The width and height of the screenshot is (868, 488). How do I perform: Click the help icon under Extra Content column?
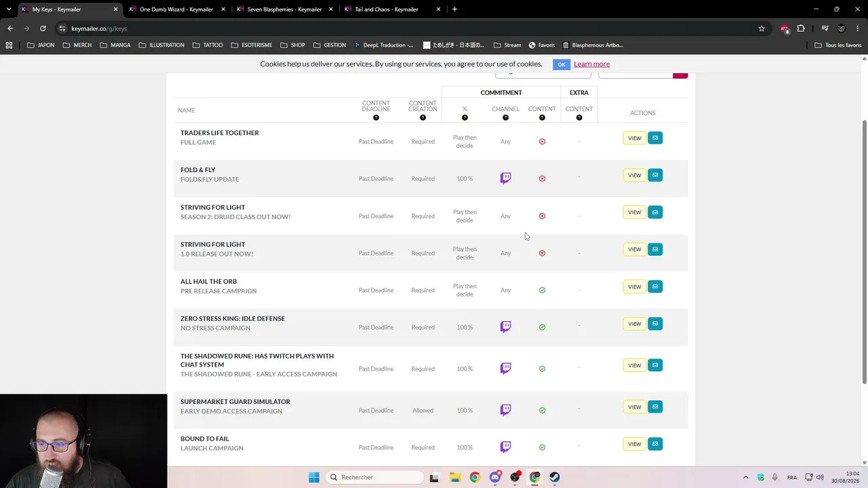tap(579, 118)
